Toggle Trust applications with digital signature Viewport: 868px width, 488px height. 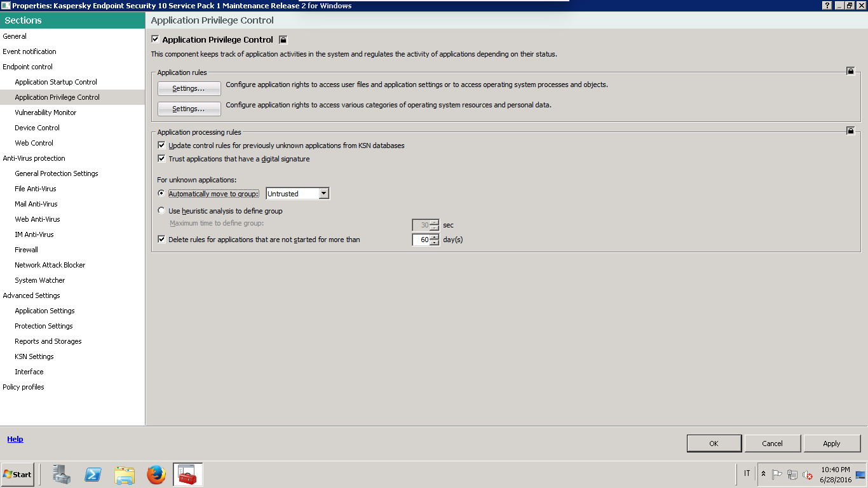[161, 159]
